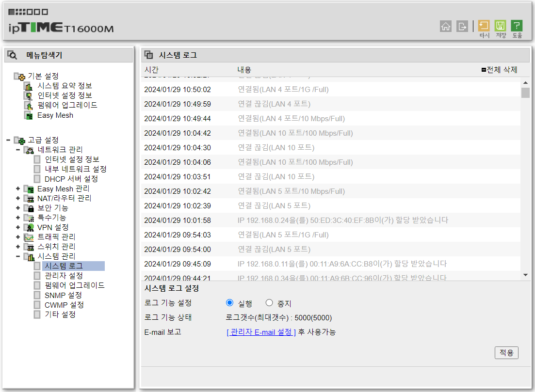Open the 도움 help icon

[x=517, y=26]
